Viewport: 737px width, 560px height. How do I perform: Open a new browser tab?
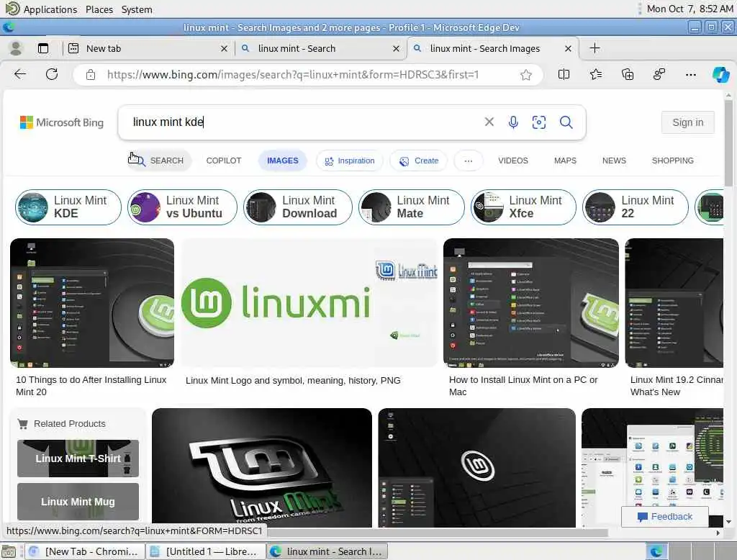(594, 48)
